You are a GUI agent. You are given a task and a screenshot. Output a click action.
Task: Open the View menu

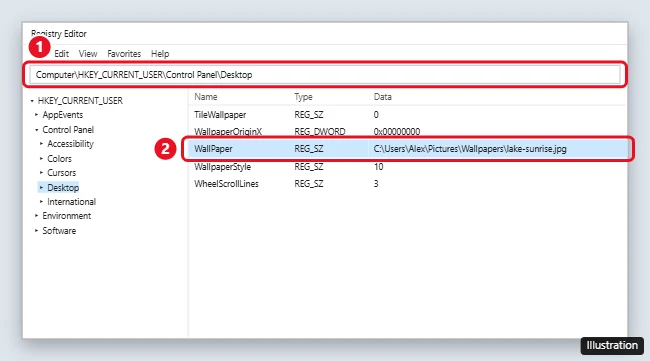(x=88, y=54)
